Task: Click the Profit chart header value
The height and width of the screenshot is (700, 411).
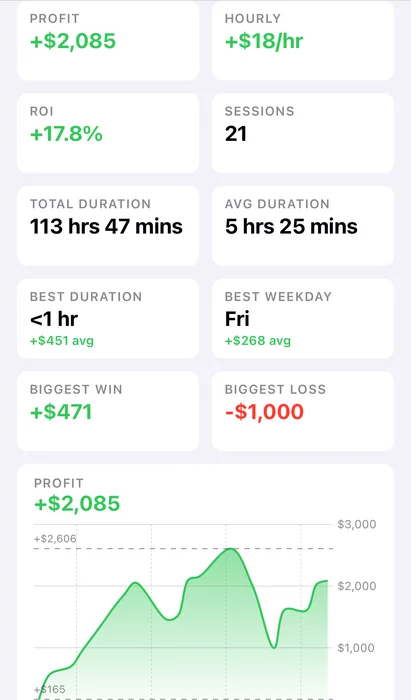Action: (x=77, y=504)
